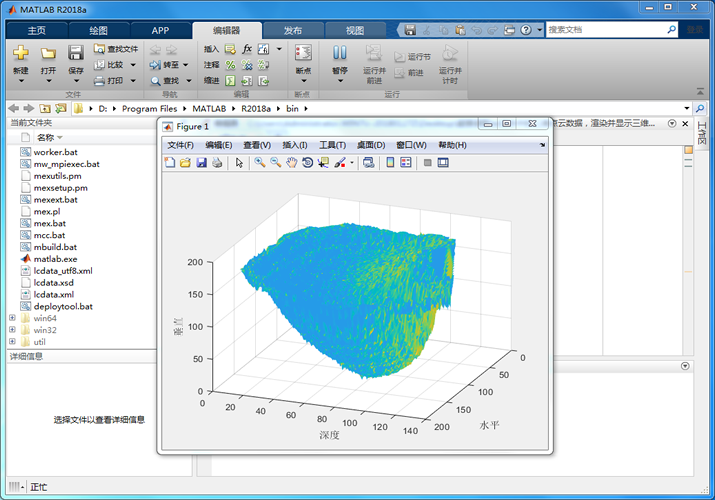
Task: Click the Link Plot icon
Action: [x=368, y=163]
